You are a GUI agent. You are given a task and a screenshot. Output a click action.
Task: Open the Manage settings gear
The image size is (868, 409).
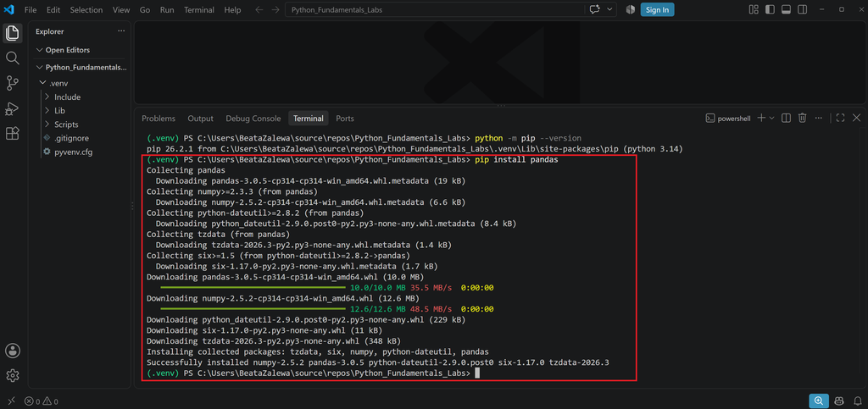[12, 376]
